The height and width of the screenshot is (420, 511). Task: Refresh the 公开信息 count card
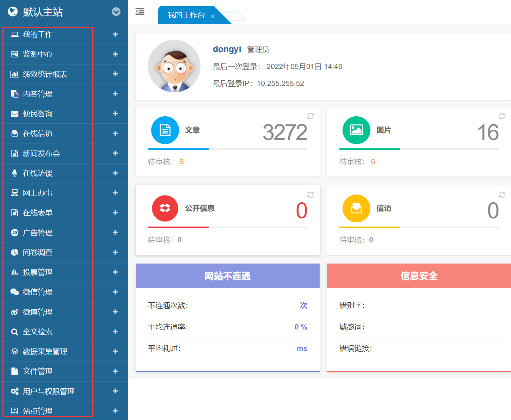click(310, 194)
